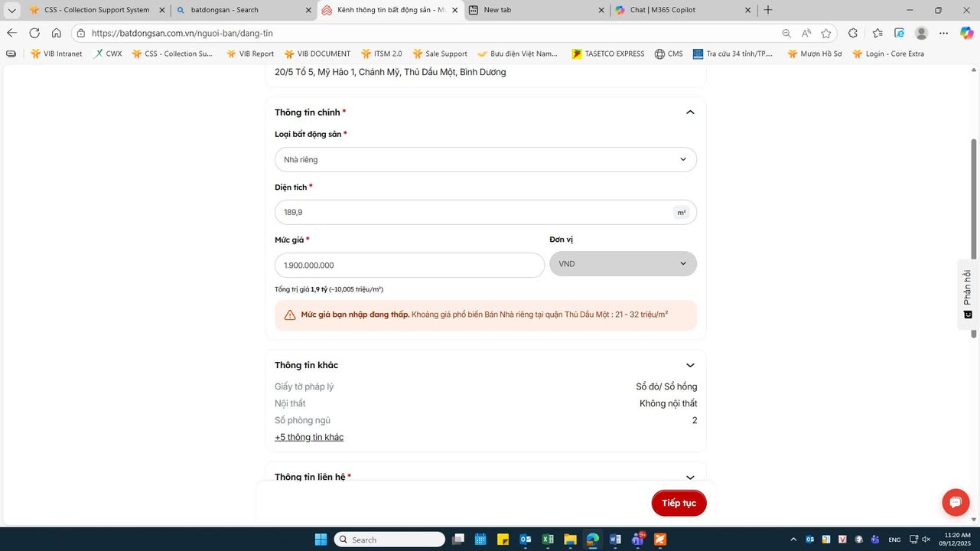Open Excel from the Windows taskbar
Viewport: 980px width, 551px height.
click(x=548, y=540)
